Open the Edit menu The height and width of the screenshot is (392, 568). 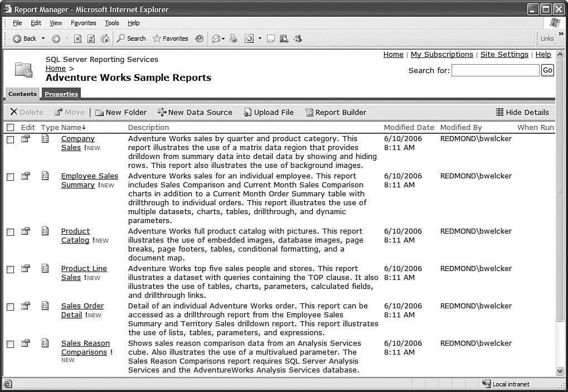[x=36, y=23]
